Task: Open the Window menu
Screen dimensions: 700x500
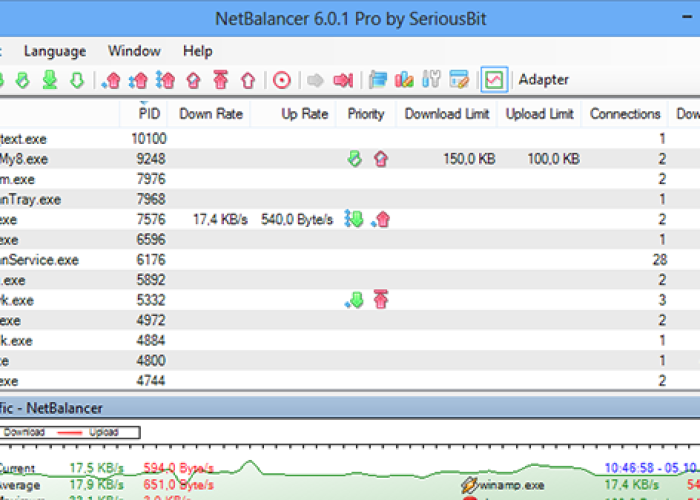Action: (x=134, y=51)
